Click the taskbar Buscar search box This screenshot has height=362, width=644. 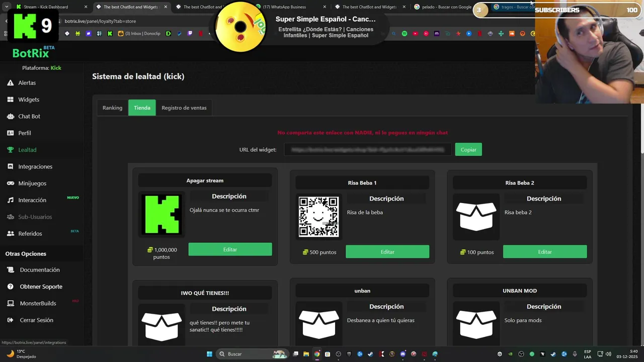pos(252,354)
